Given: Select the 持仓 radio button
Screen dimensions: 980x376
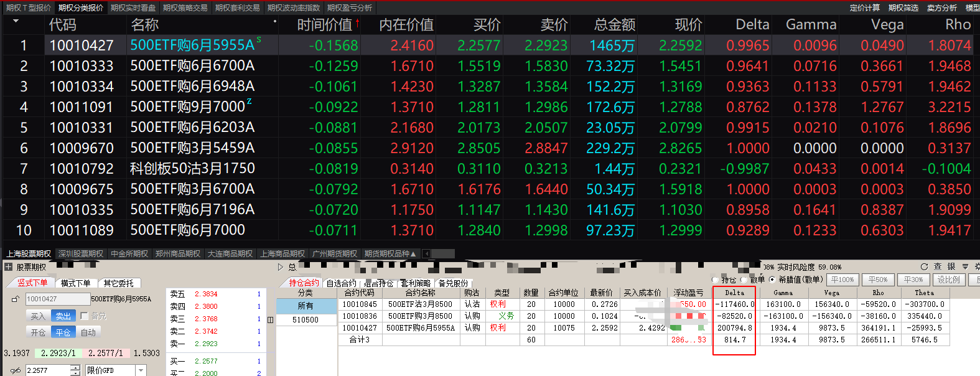Looking at the screenshot, I should [x=715, y=280].
